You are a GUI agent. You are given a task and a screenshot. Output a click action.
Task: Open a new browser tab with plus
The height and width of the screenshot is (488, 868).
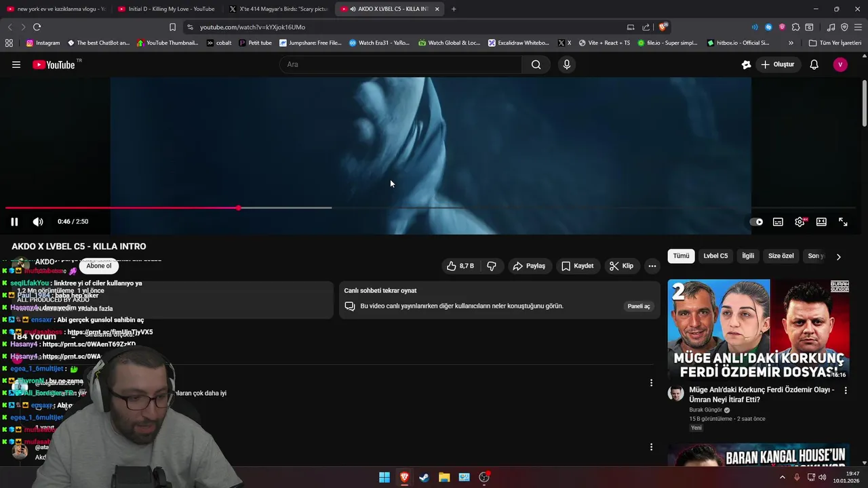click(454, 9)
